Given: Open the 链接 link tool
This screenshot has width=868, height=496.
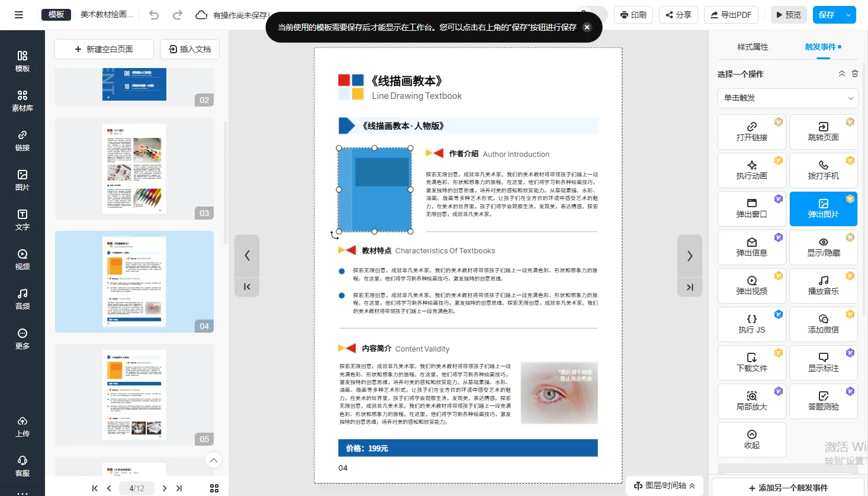Looking at the screenshot, I should pos(22,141).
